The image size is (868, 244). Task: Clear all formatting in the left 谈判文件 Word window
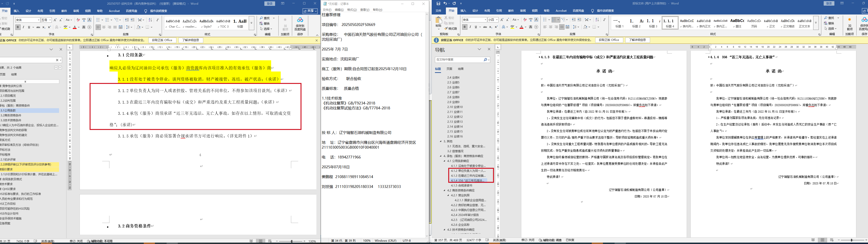point(78,20)
